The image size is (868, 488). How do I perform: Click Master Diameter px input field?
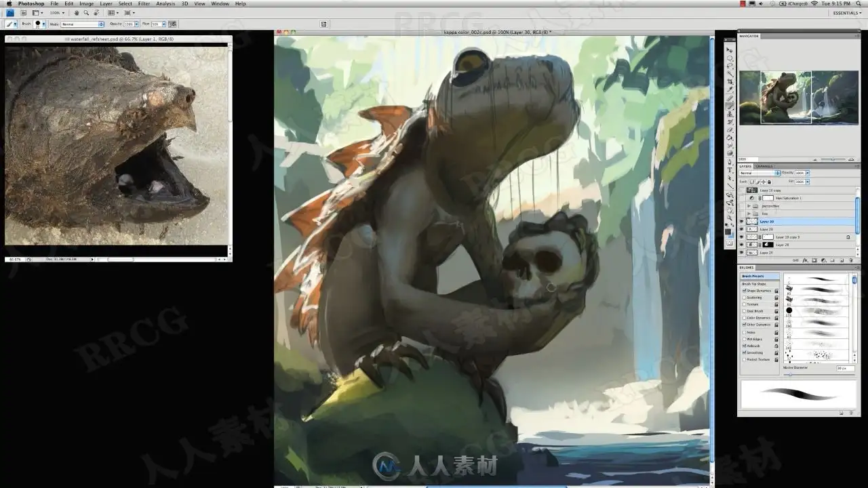(x=845, y=368)
